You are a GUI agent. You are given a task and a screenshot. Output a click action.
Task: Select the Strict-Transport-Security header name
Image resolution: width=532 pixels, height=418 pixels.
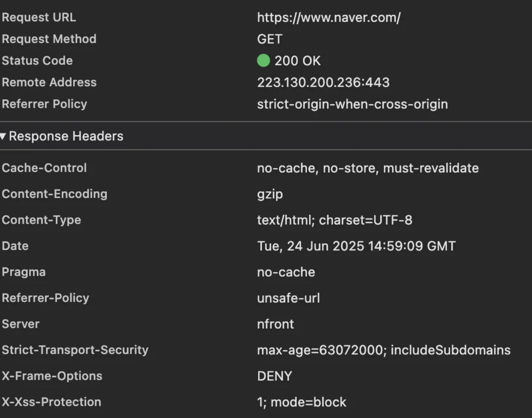pos(75,350)
